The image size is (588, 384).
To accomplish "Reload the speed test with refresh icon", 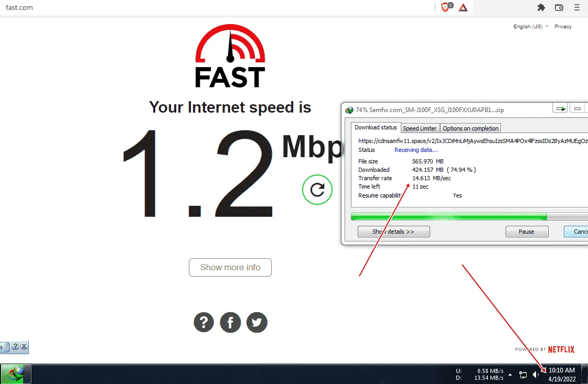I will point(317,190).
